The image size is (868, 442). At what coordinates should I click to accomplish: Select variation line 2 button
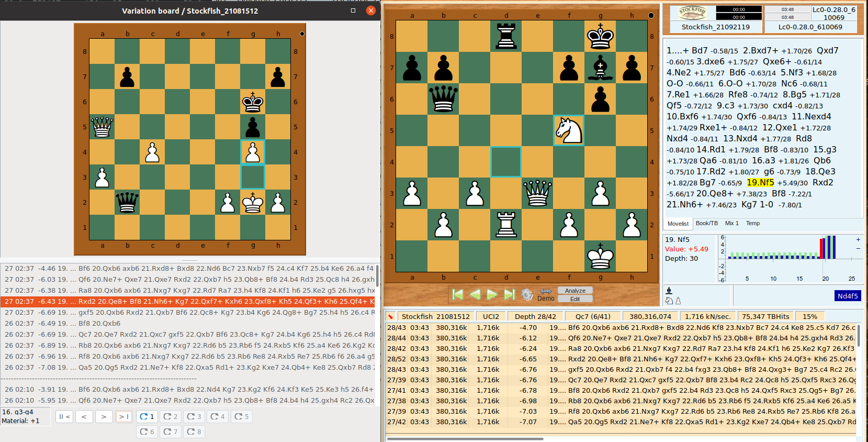pos(171,417)
